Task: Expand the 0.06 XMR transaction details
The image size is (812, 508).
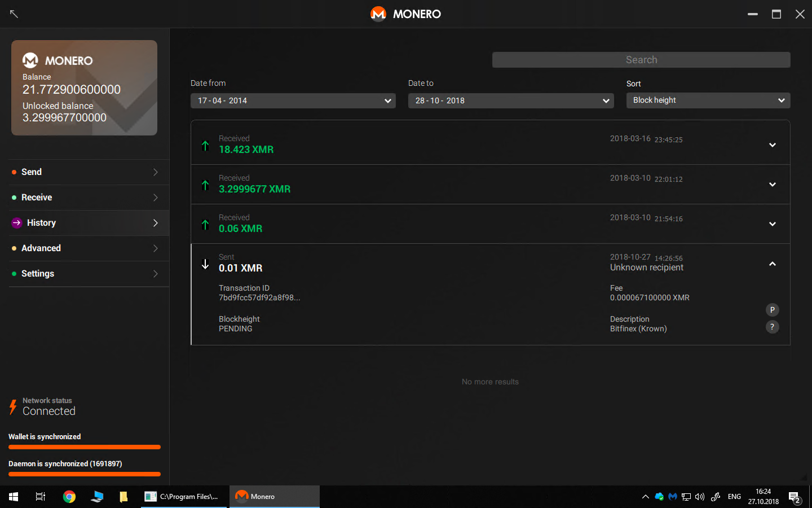Action: click(773, 224)
